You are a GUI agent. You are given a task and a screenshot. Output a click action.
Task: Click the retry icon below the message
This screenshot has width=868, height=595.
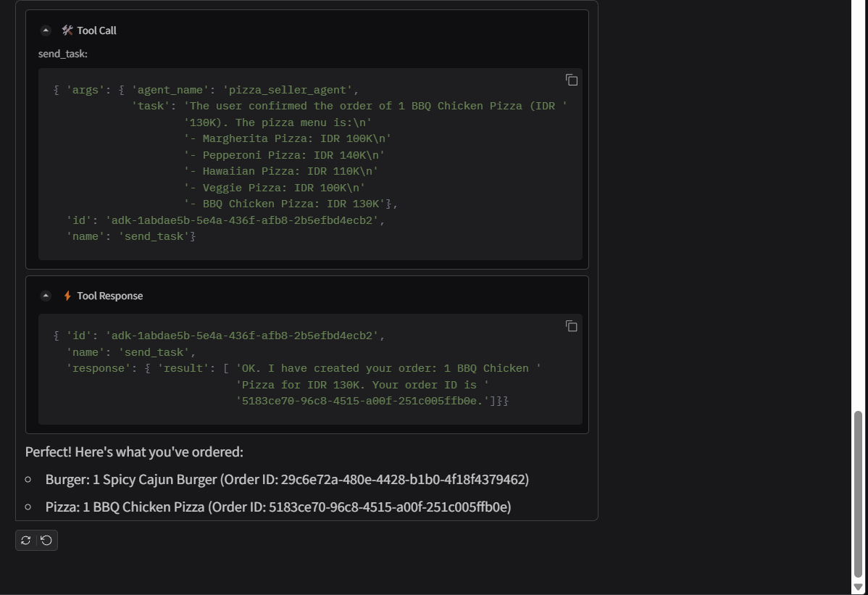[x=26, y=540]
